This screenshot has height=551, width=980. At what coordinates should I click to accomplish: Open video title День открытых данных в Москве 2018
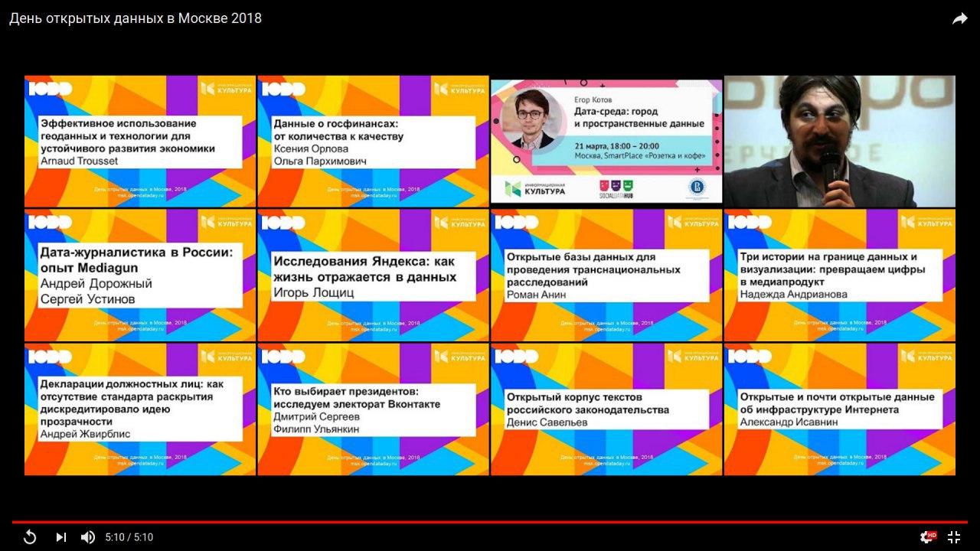point(136,18)
